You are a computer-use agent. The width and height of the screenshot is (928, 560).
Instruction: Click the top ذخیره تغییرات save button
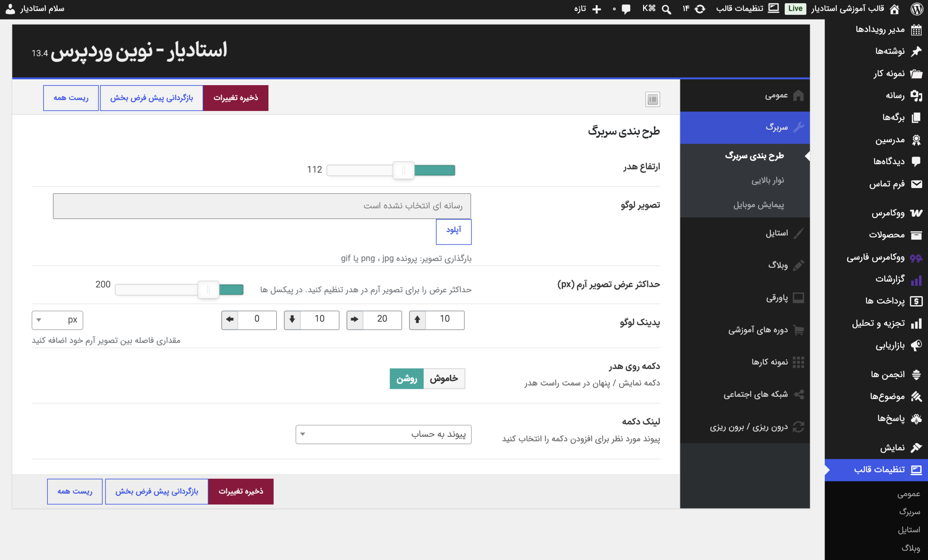pos(236,98)
